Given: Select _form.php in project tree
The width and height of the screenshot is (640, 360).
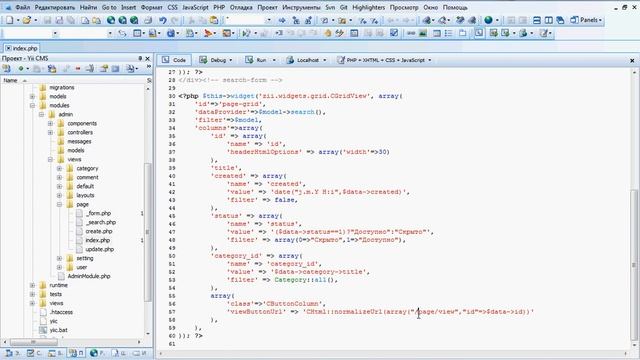Looking at the screenshot, I should pos(98,213).
